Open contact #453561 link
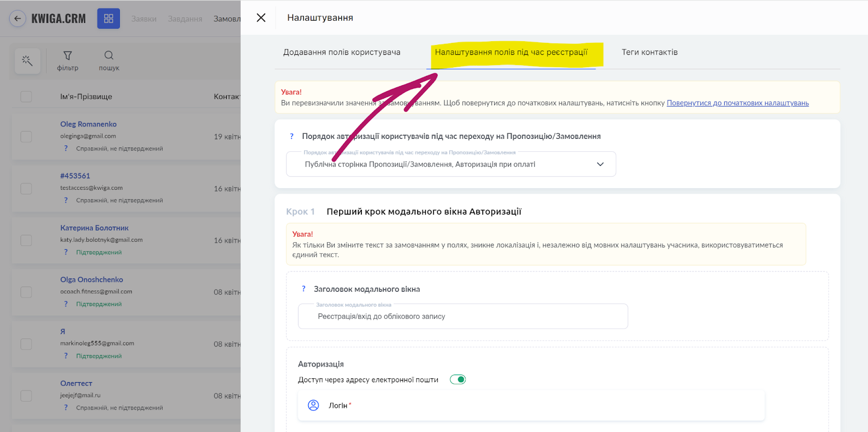This screenshot has height=432, width=868. (75, 176)
